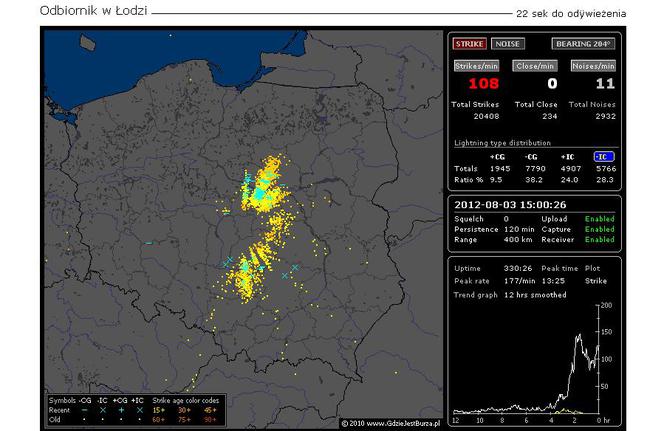Click the '0 hr' label on graph

[x=603, y=420]
